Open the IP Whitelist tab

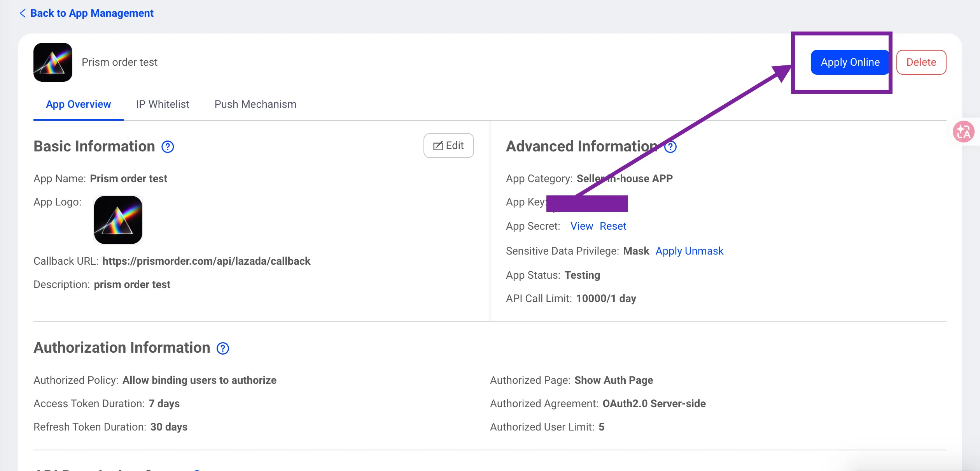(163, 104)
